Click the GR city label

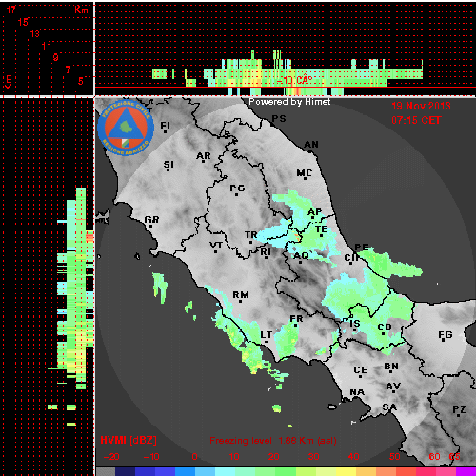(151, 220)
